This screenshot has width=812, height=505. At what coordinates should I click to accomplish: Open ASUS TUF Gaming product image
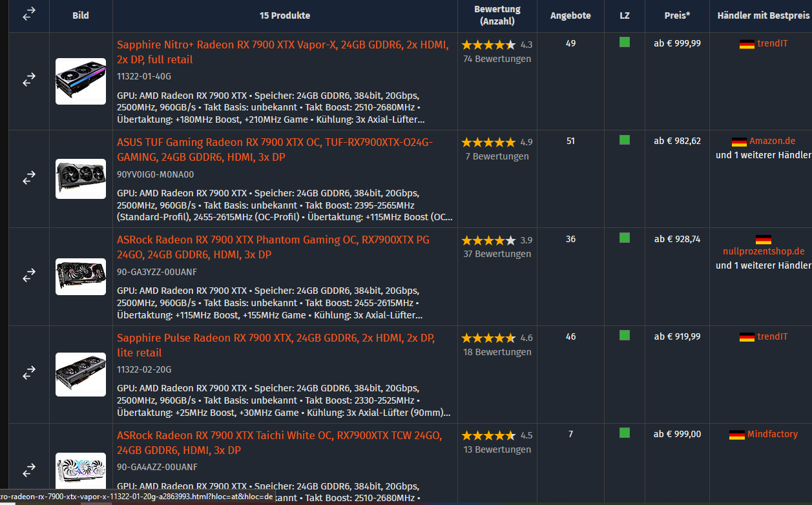pos(81,179)
